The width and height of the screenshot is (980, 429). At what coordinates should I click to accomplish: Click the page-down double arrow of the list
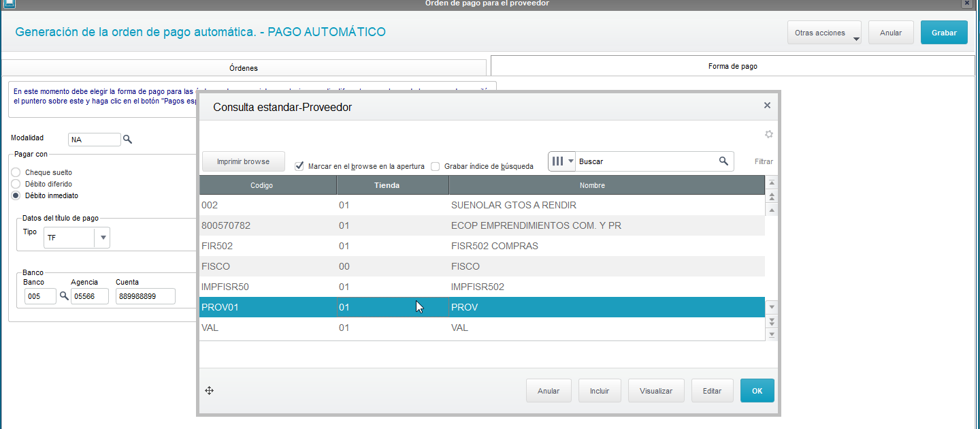point(772,321)
